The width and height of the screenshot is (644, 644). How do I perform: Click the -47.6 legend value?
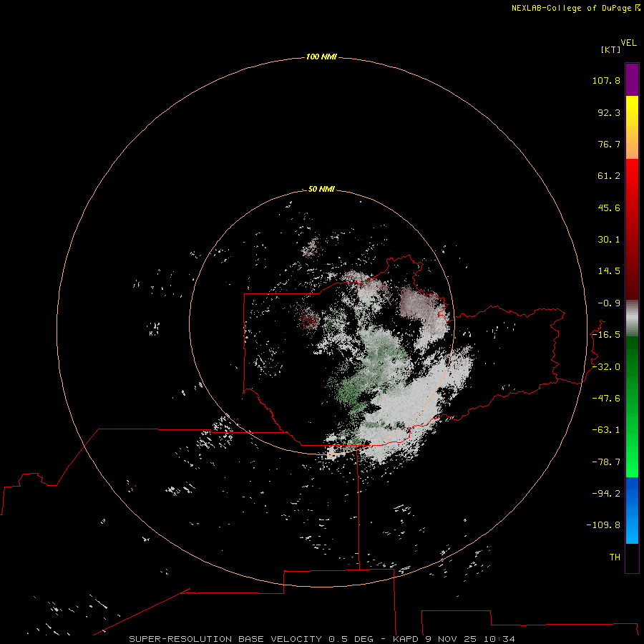coord(606,399)
